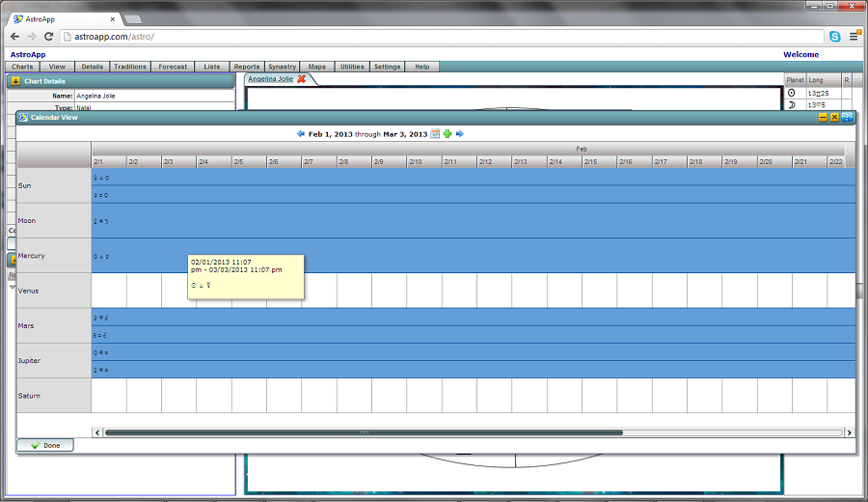Open the Forecast menu
868x502 pixels.
tap(173, 67)
